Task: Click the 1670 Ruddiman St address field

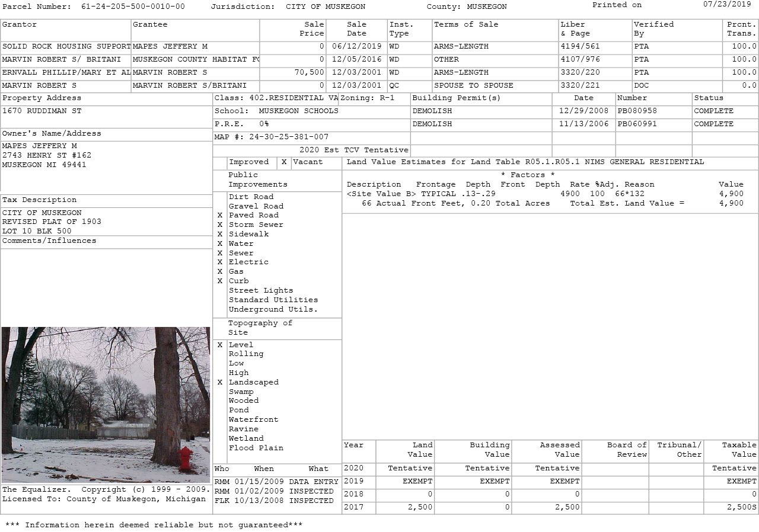Action: (x=42, y=111)
